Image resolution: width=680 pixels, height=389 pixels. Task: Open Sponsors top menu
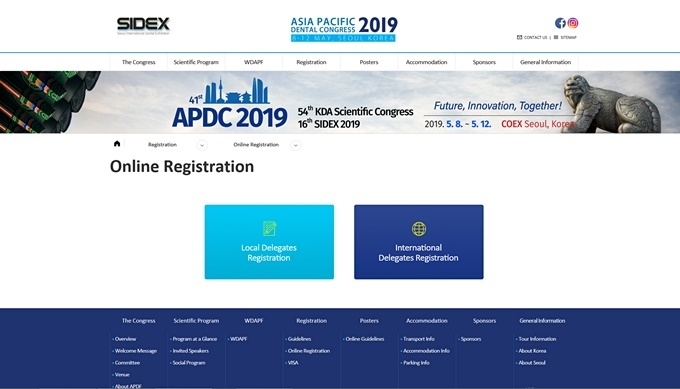tap(484, 62)
